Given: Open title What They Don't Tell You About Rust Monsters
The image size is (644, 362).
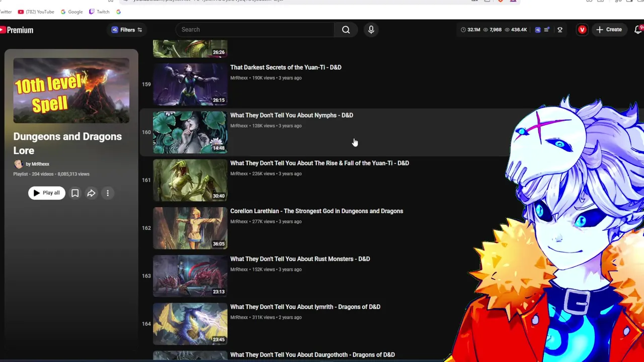Looking at the screenshot, I should tap(300, 259).
